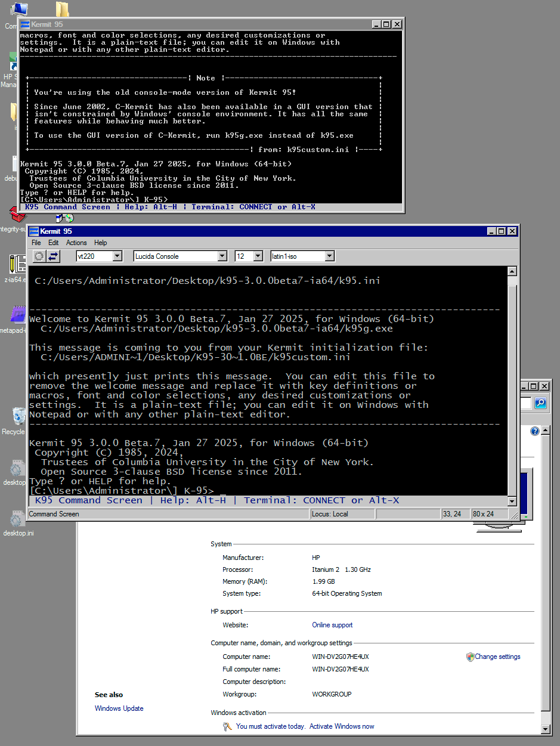
Task: Open the terminal type vt220 dropdown
Action: pos(117,256)
